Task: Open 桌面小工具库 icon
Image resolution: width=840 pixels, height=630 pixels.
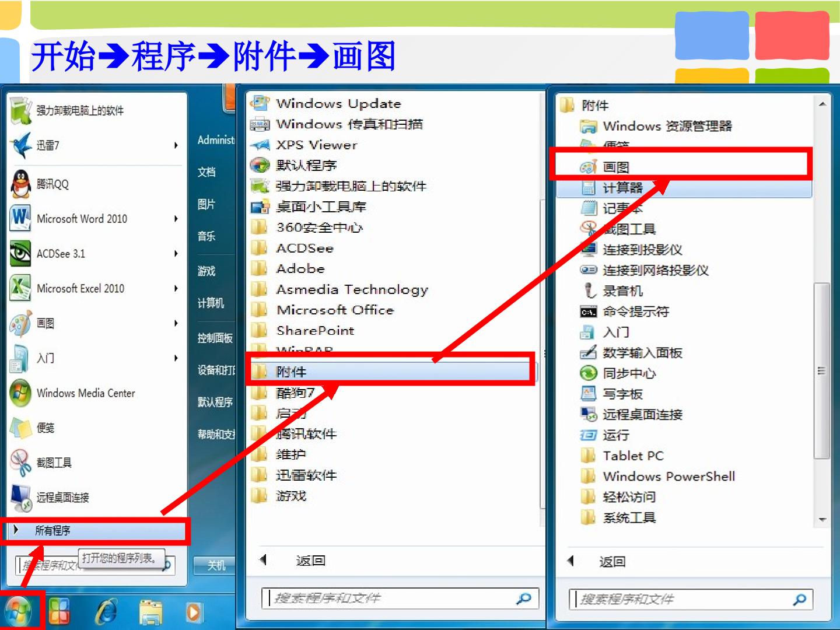Action: point(260,206)
